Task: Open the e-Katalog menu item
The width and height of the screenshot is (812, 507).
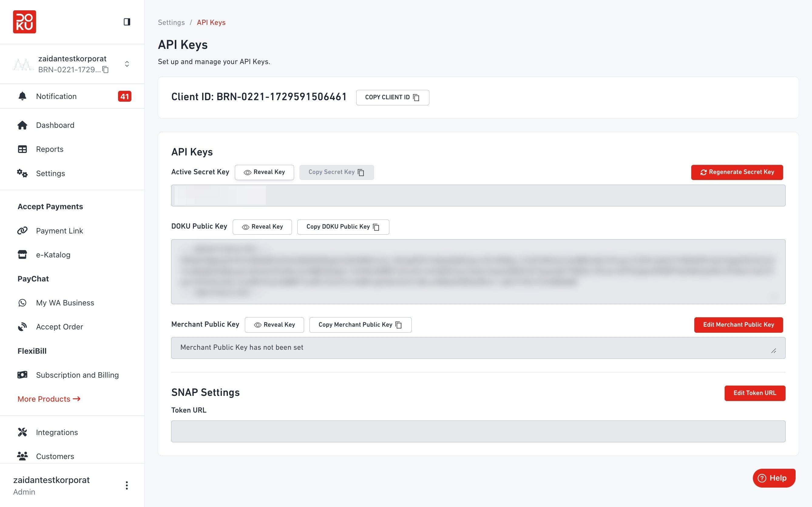Action: coord(53,255)
